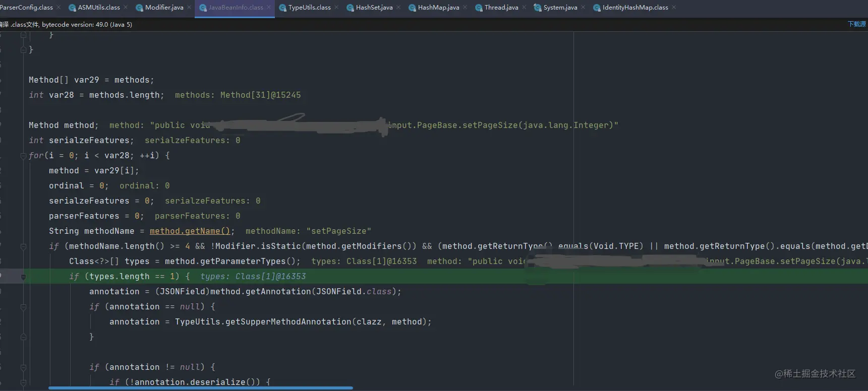
Task: Open the IdentityHashMap.class tab
Action: 635,8
